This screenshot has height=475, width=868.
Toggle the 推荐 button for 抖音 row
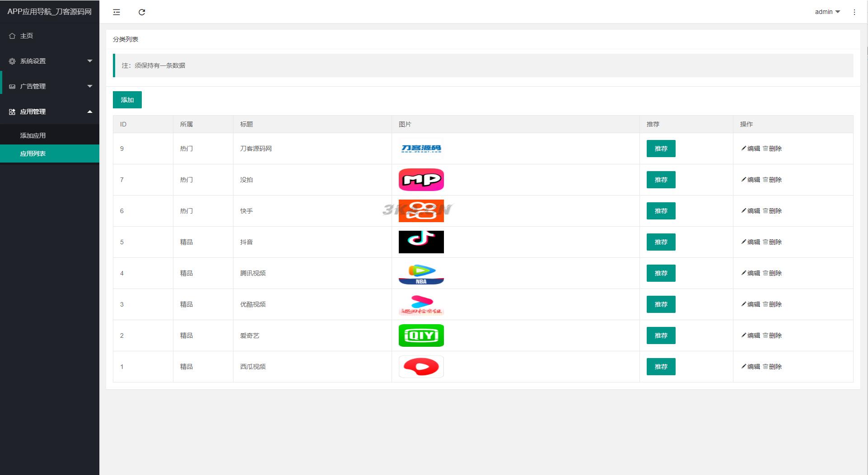661,242
